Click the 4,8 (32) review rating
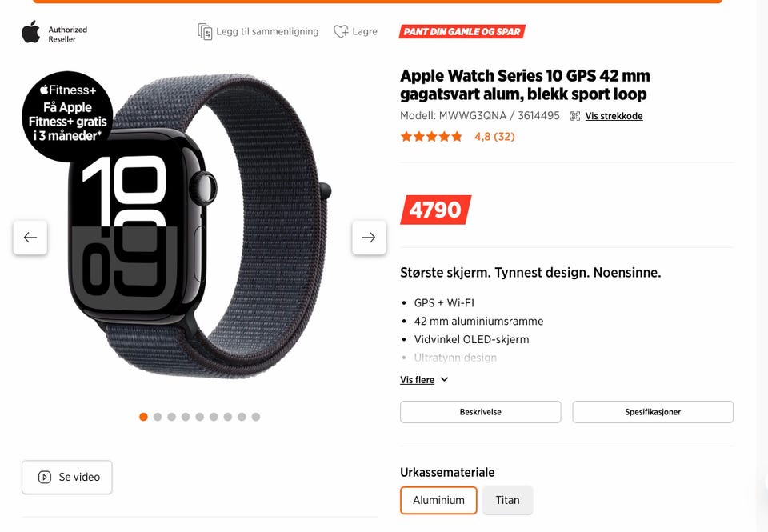Screen dimensions: 768x532 pyautogui.click(x=494, y=137)
